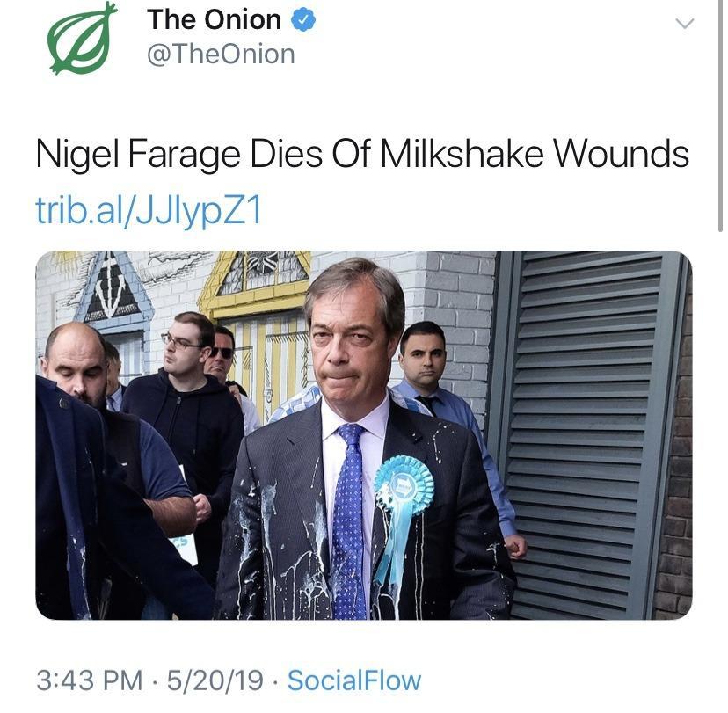The image size is (728, 713).
Task: Open "The Onion" display name profile
Action: (214, 20)
